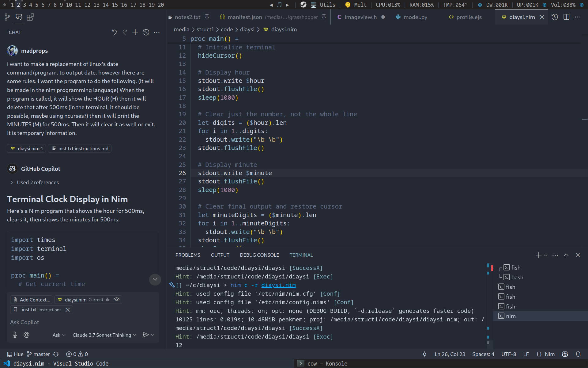Viewport: 588px width, 368px height.
Task: Open diaysi.nim:1 reference chip
Action: (27, 148)
